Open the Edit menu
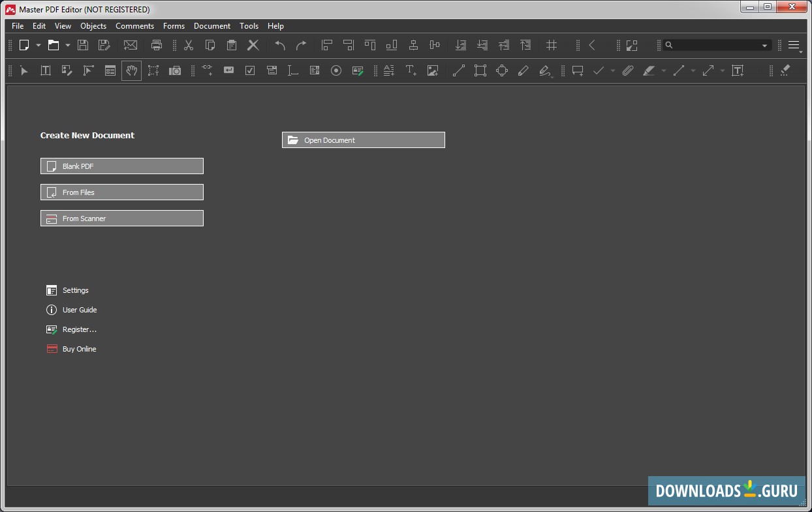This screenshot has height=512, width=812. (39, 26)
